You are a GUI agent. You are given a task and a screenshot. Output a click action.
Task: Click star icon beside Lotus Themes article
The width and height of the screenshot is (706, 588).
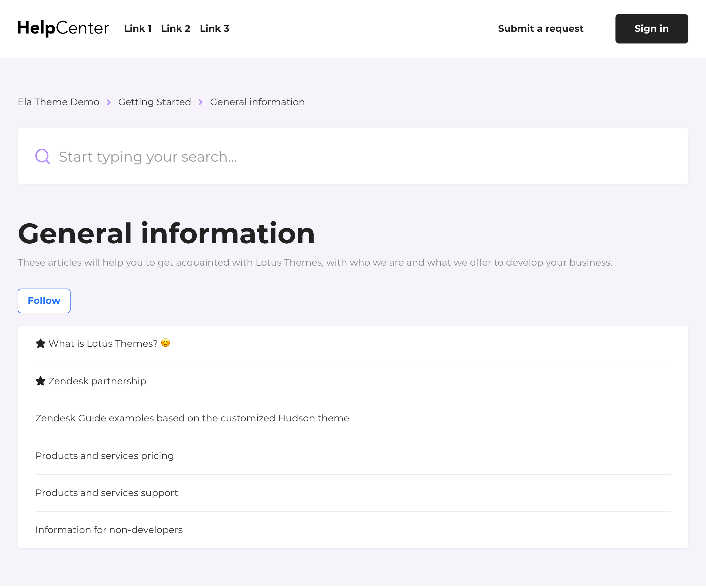pos(40,344)
